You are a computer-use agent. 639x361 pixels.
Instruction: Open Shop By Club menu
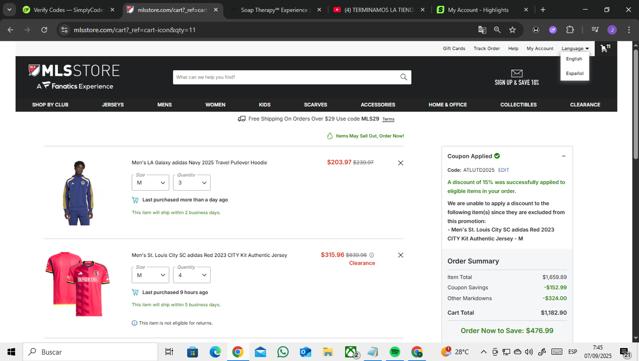tap(50, 105)
